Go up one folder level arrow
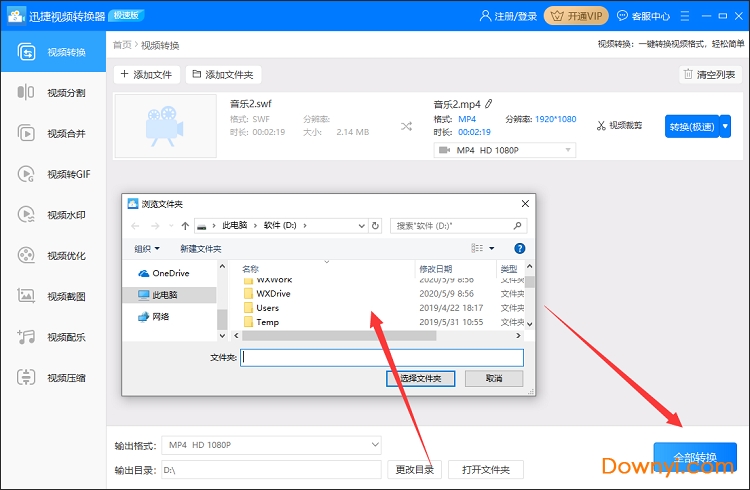The width and height of the screenshot is (750, 490). coord(185,225)
